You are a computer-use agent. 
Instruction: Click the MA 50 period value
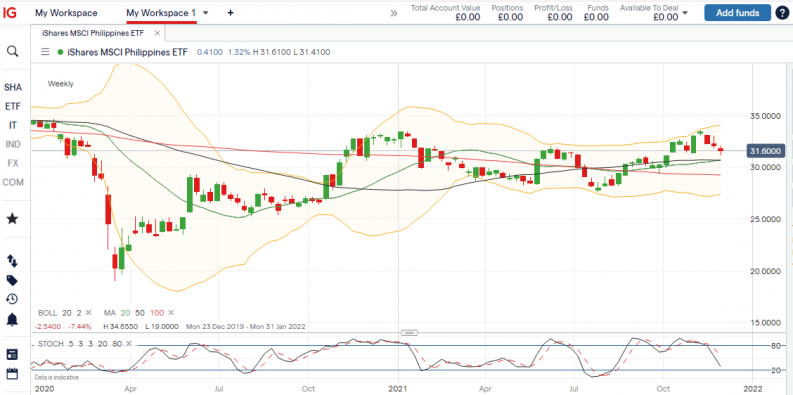point(139,313)
